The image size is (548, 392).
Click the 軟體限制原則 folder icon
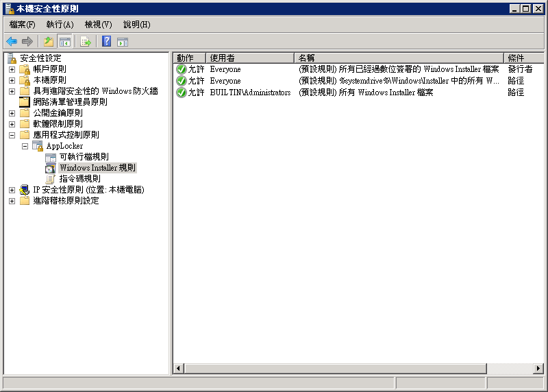25,124
